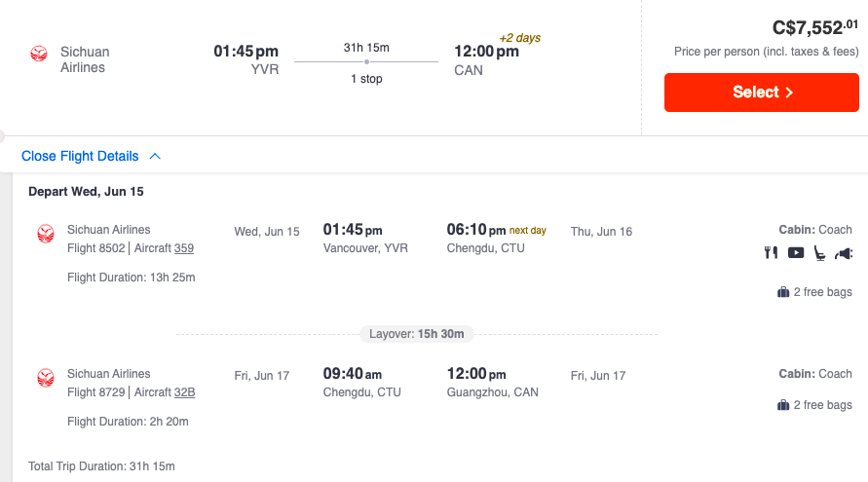Click the meal service icon

point(771,253)
